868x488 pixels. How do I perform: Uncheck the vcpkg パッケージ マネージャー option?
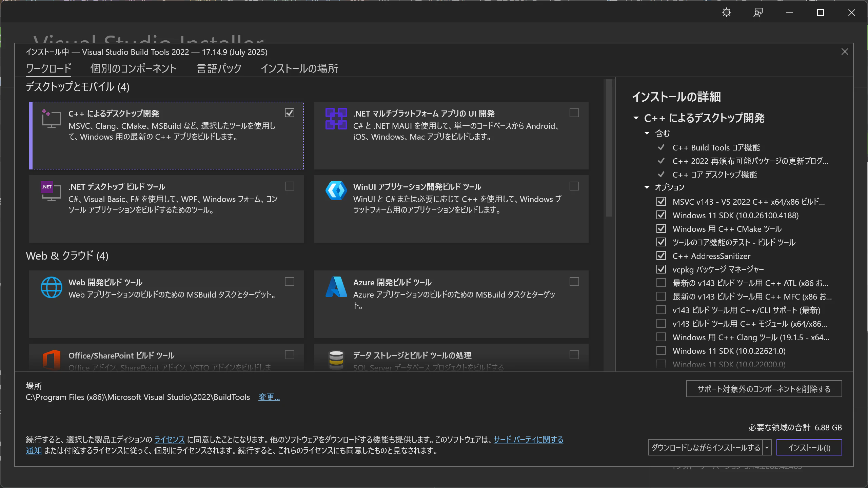(x=661, y=269)
